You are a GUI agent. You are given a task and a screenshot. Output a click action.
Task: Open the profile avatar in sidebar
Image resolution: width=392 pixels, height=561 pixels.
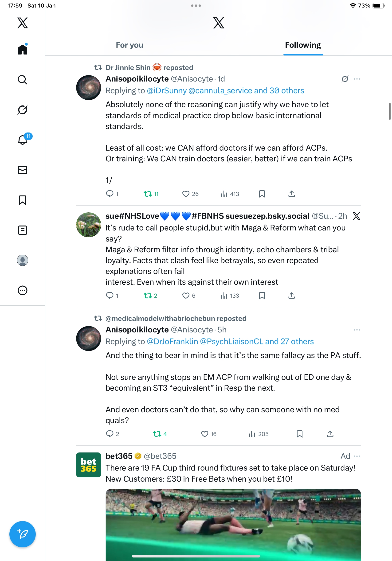tap(23, 260)
